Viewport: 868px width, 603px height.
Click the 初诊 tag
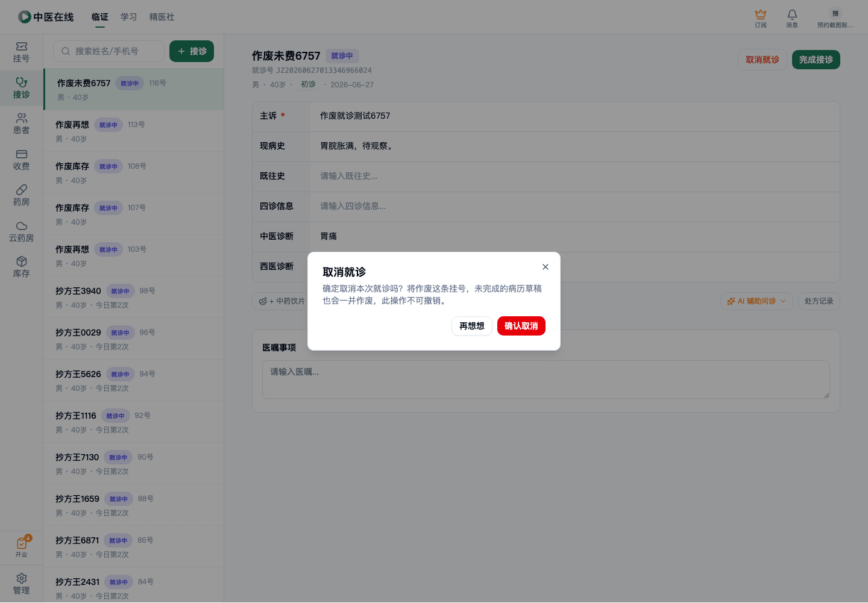tap(308, 84)
